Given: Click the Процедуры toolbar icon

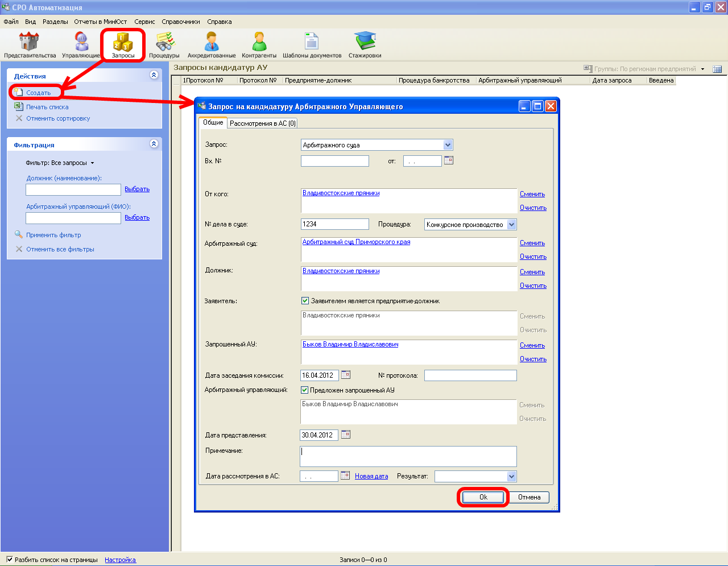Looking at the screenshot, I should click(x=164, y=44).
